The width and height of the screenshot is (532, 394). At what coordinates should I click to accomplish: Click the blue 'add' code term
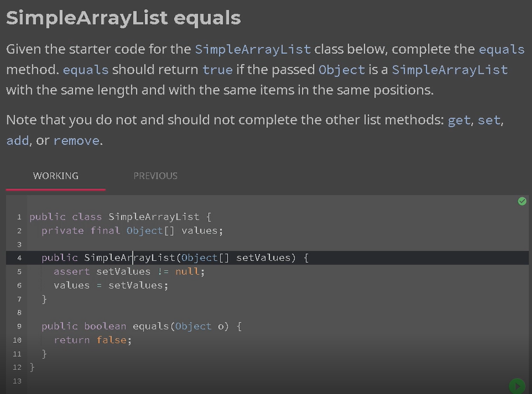[x=17, y=140]
